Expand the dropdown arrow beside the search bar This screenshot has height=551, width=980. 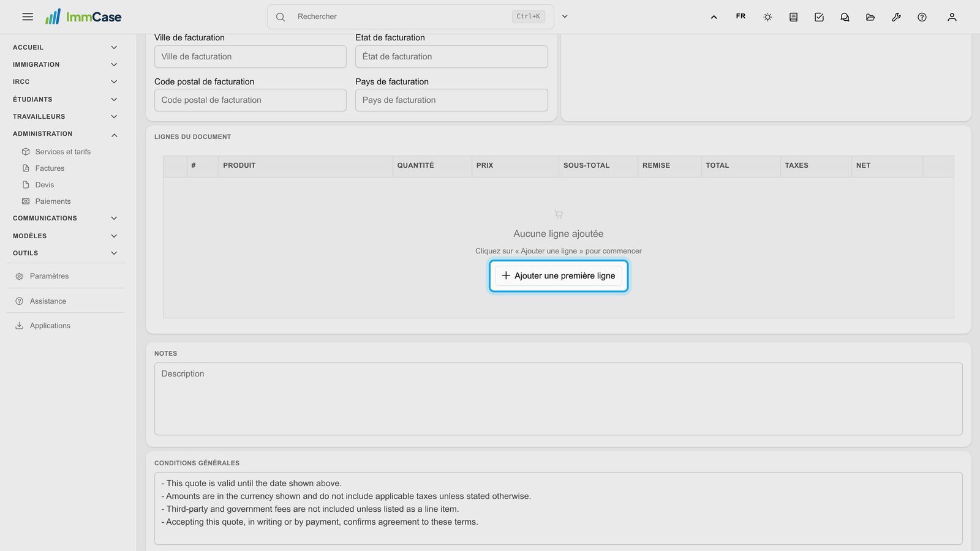565,17
